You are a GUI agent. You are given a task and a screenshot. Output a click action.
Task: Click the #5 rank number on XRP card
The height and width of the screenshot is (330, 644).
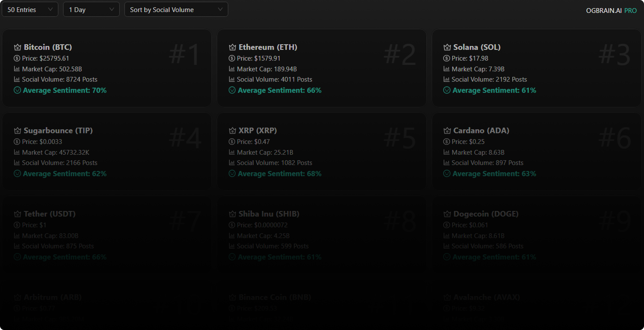coord(399,137)
